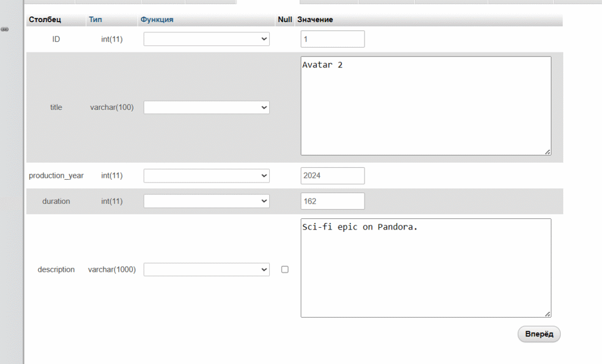Focus the title textarea with Avatar 2
The image size is (602, 364).
(x=426, y=106)
